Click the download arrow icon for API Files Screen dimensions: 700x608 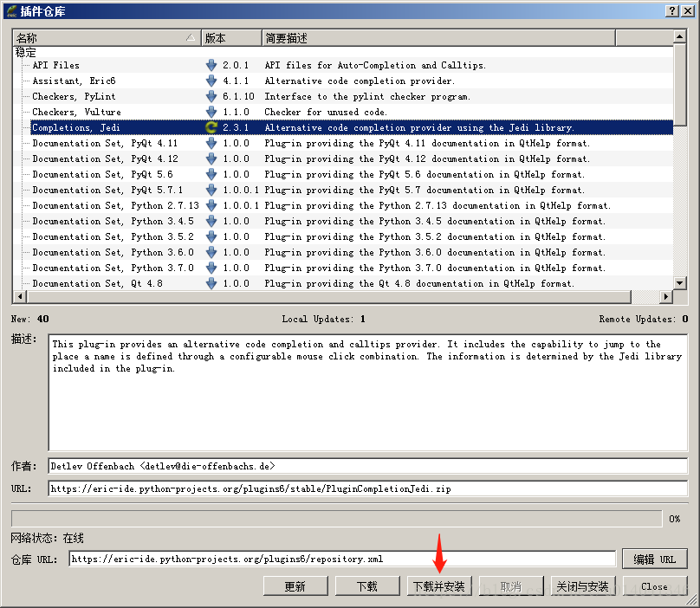click(x=211, y=65)
